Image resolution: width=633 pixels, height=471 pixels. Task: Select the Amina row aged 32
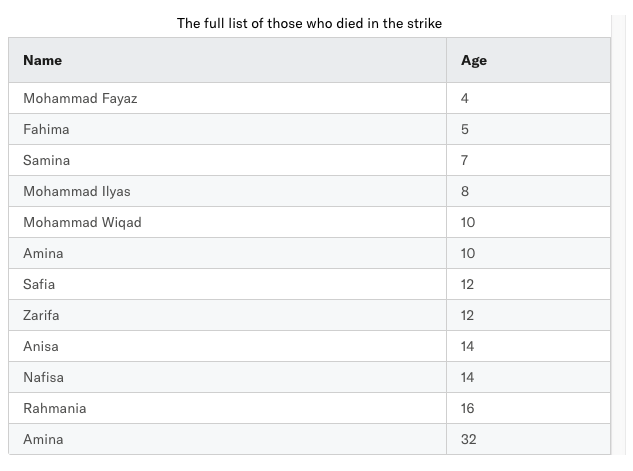pyautogui.click(x=309, y=439)
